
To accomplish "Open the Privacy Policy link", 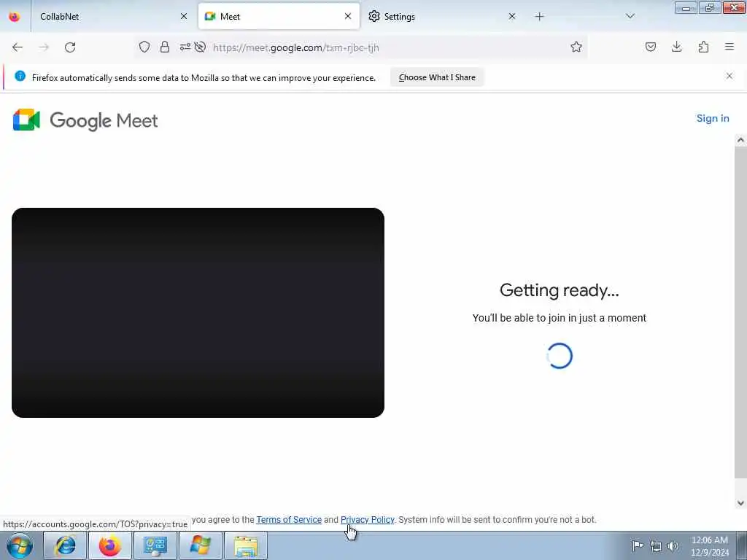I will coord(368,519).
